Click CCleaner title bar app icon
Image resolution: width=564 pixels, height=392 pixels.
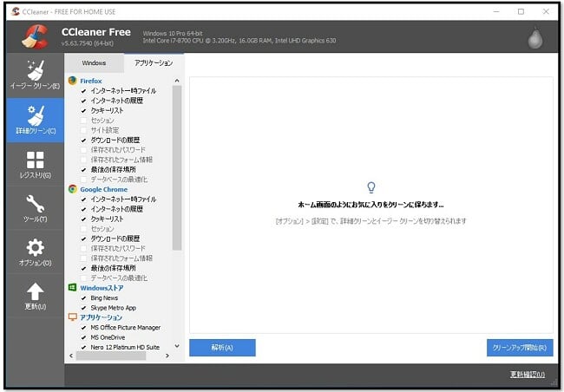point(15,11)
